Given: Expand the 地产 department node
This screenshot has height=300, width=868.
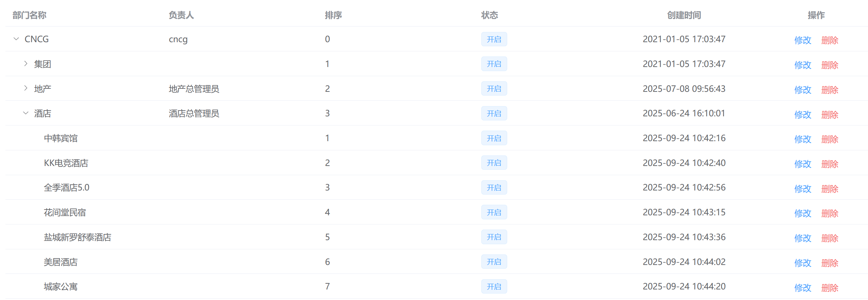Looking at the screenshot, I should click(26, 88).
